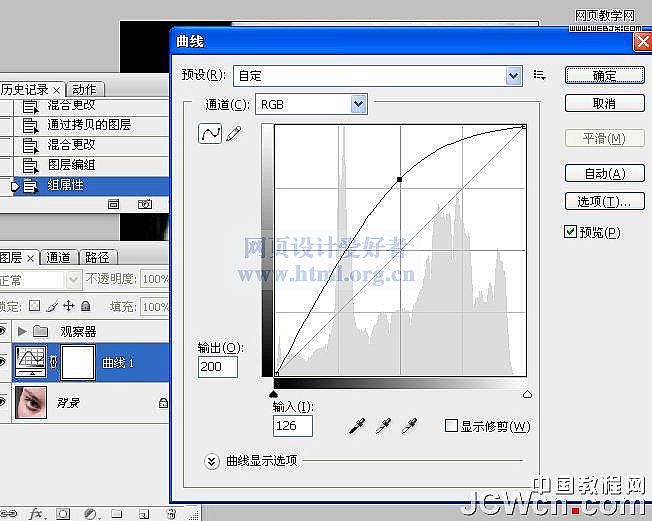
Task: Click create new layer icon
Action: click(144, 514)
